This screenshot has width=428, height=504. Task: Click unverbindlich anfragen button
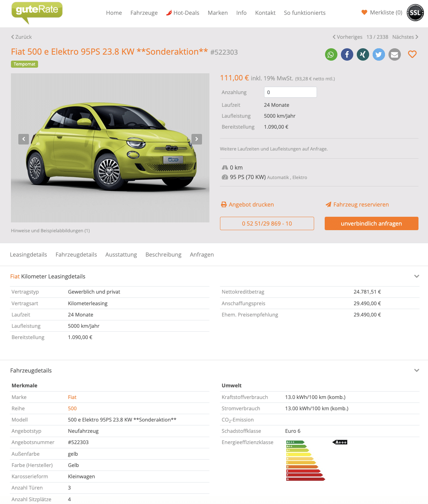[x=371, y=223]
